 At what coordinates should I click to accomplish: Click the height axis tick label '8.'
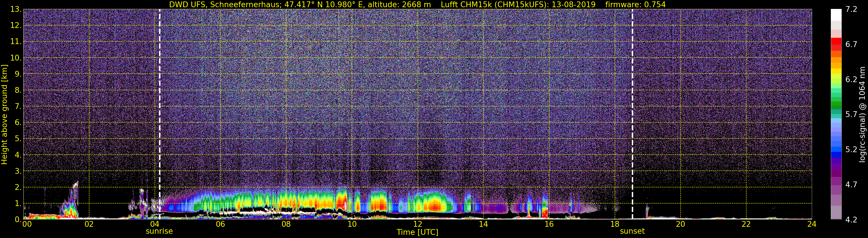click(18, 90)
